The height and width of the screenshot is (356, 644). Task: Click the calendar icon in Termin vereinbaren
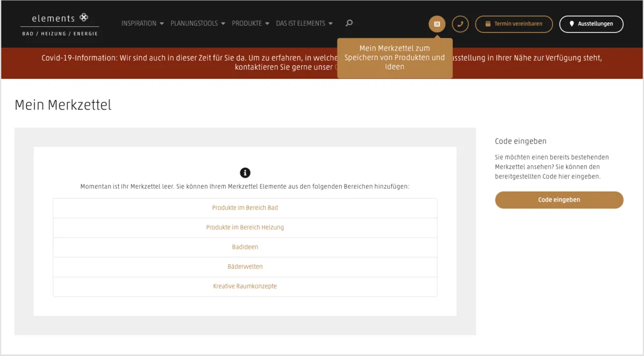[x=488, y=24]
